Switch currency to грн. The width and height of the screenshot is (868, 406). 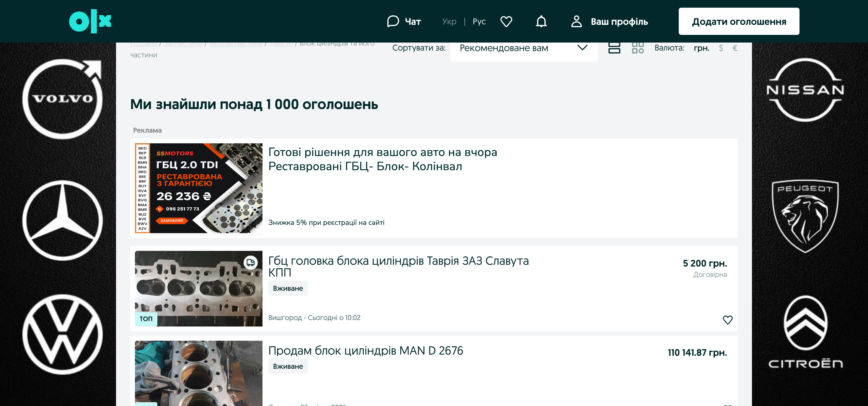(701, 48)
